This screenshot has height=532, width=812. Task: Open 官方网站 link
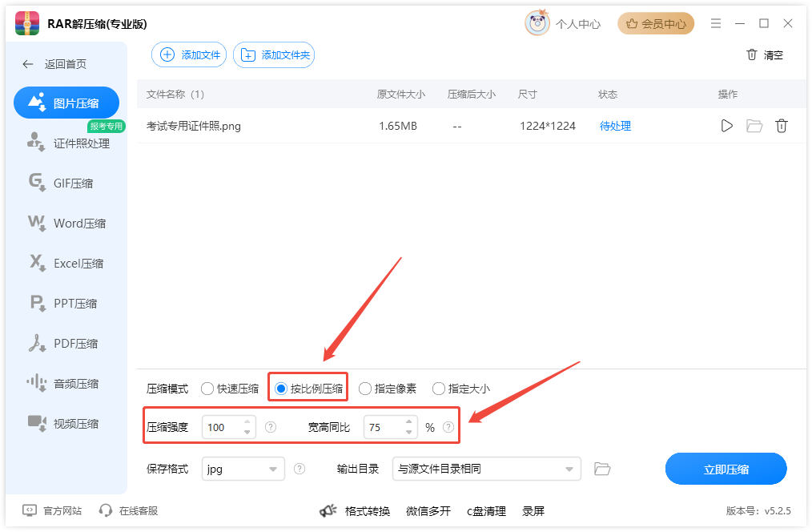tap(52, 510)
